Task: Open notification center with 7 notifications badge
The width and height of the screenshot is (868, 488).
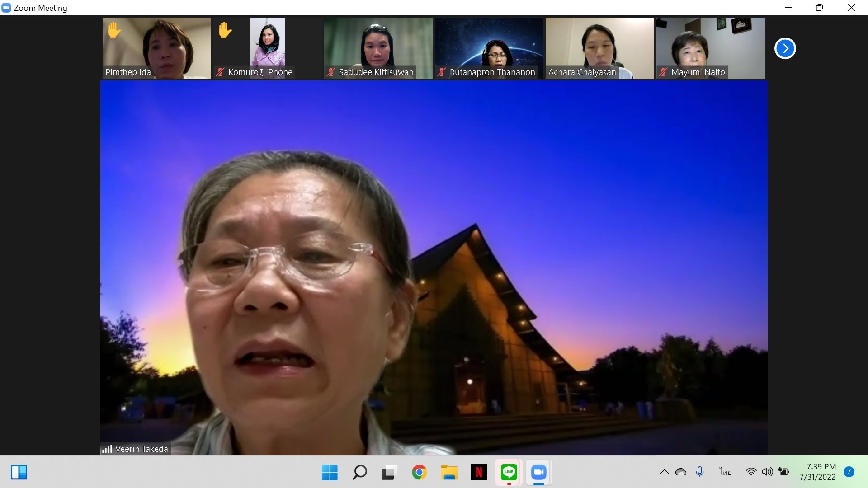Action: tap(849, 472)
